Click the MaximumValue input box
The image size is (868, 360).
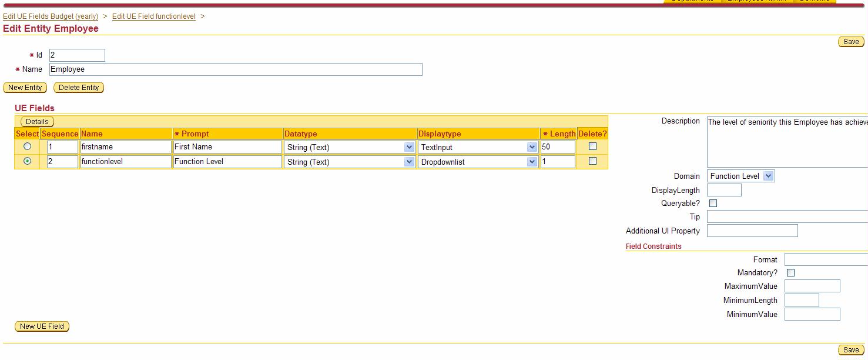tap(812, 286)
